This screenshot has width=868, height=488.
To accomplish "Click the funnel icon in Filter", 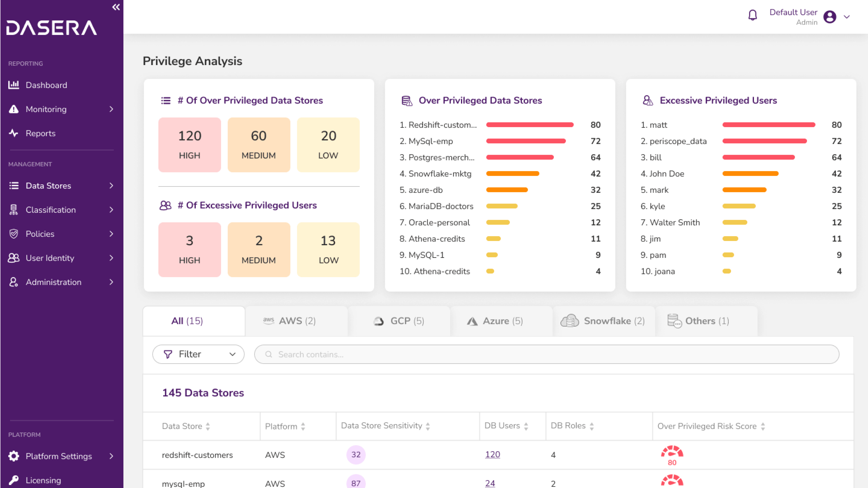I will (168, 354).
